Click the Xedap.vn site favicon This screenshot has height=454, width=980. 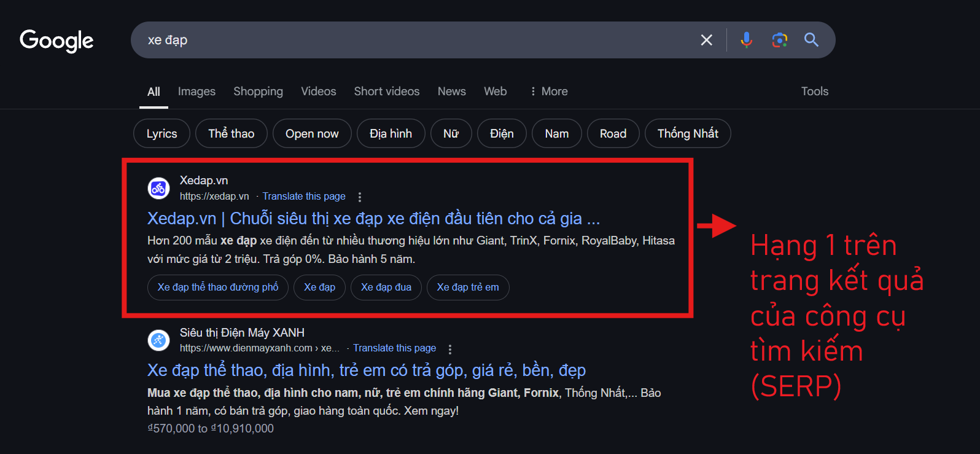pyautogui.click(x=158, y=189)
